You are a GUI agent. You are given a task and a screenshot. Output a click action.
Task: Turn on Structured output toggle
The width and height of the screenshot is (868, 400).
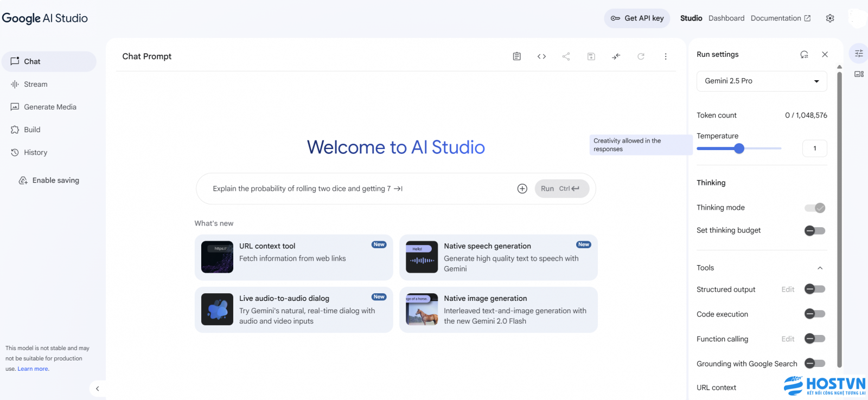point(815,289)
